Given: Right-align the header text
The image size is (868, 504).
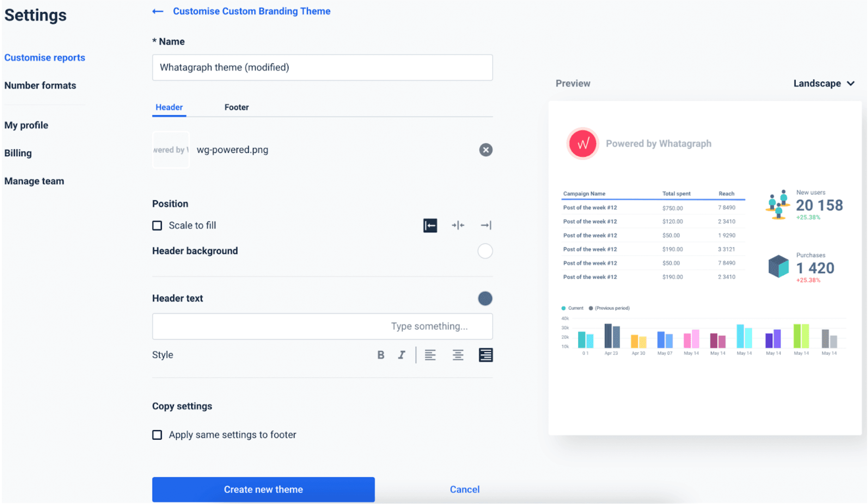Looking at the screenshot, I should click(485, 355).
